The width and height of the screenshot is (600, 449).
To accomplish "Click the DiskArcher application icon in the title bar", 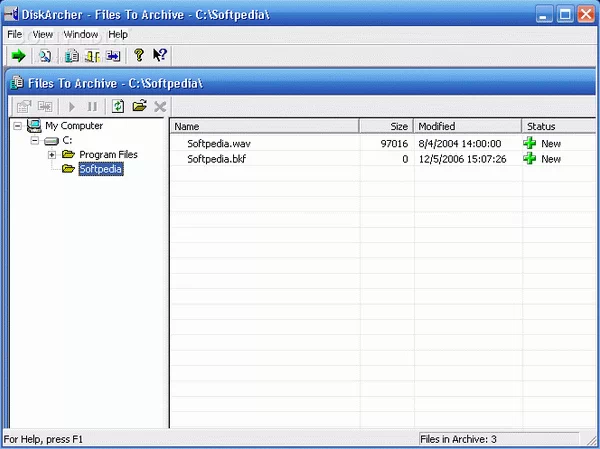I will click(11, 14).
